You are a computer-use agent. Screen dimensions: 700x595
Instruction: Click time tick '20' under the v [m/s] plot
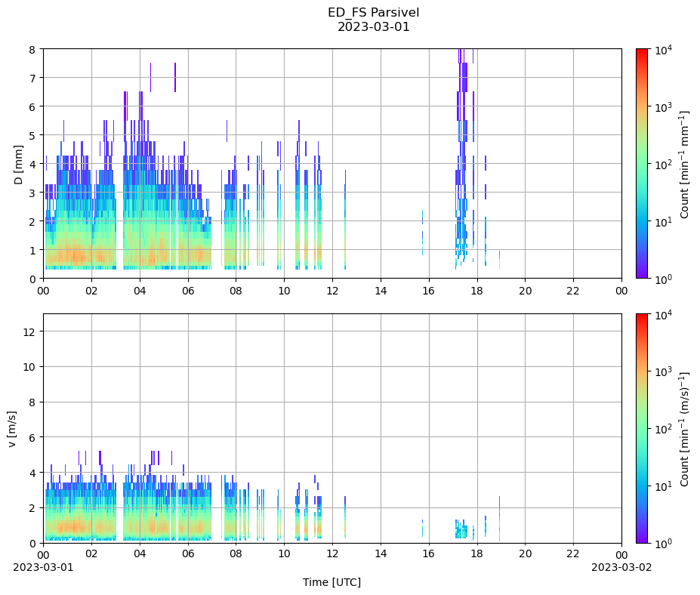(x=525, y=554)
